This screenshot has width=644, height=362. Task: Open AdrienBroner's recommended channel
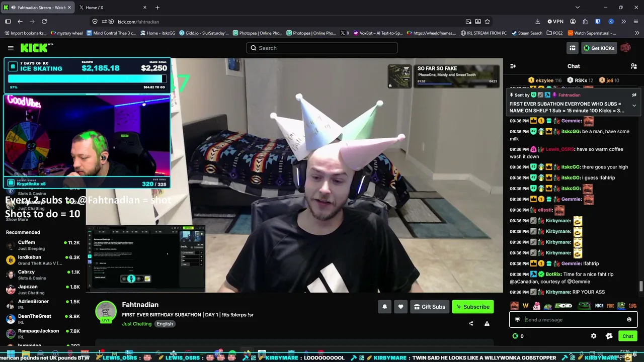click(43, 304)
